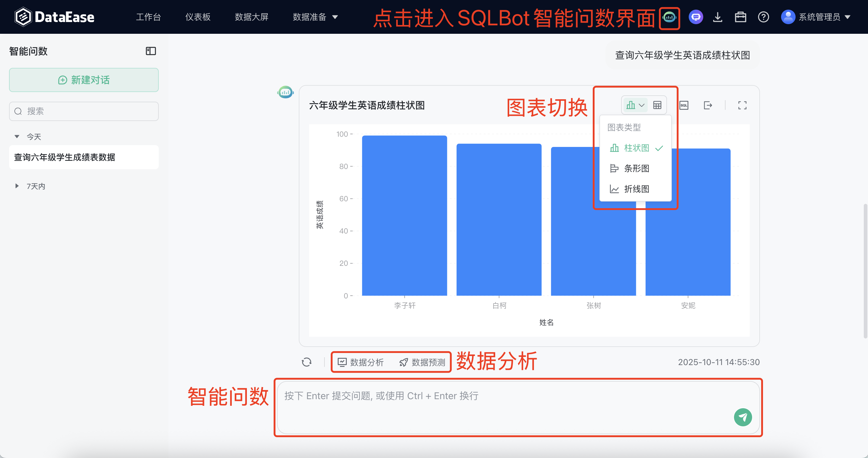Open the chart type dropdown arrow
The image size is (868, 458).
click(x=642, y=105)
